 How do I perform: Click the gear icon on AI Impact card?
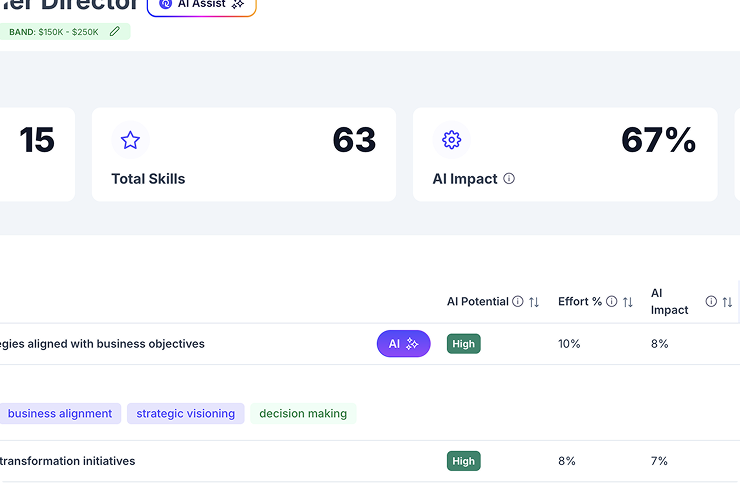(x=451, y=140)
